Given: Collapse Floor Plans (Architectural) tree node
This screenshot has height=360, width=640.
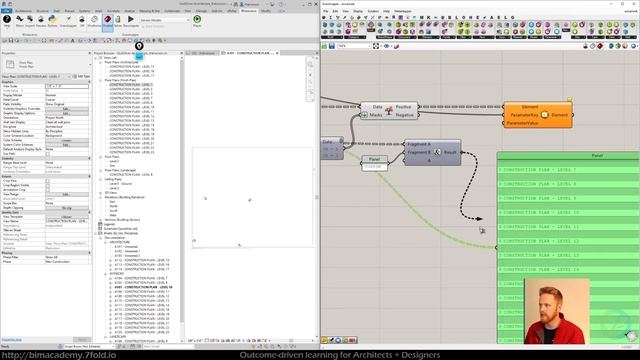Looking at the screenshot, I should [x=100, y=62].
